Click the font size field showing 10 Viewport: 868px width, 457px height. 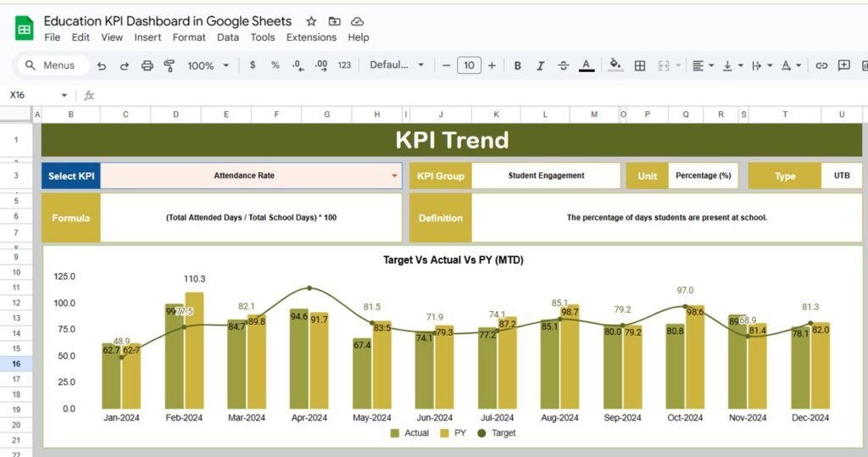469,65
